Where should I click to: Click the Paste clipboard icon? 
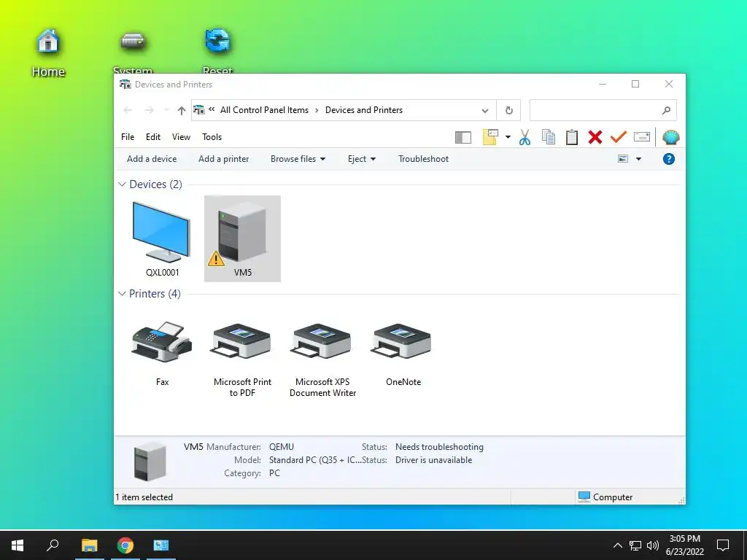tap(572, 137)
